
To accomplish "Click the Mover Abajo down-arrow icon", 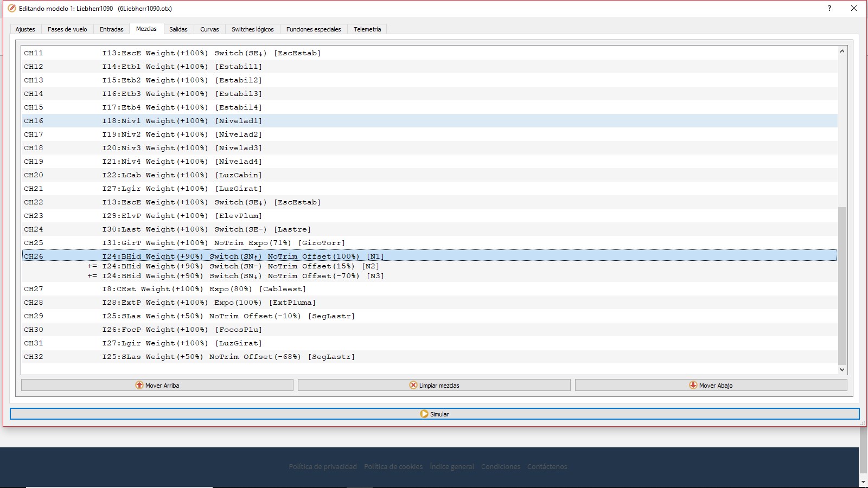I will tap(693, 386).
